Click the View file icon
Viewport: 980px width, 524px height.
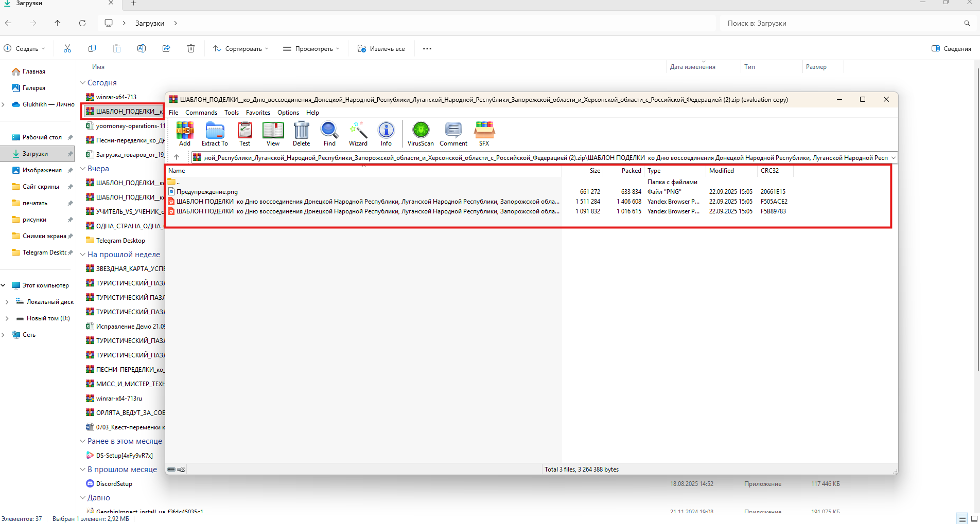click(x=273, y=134)
